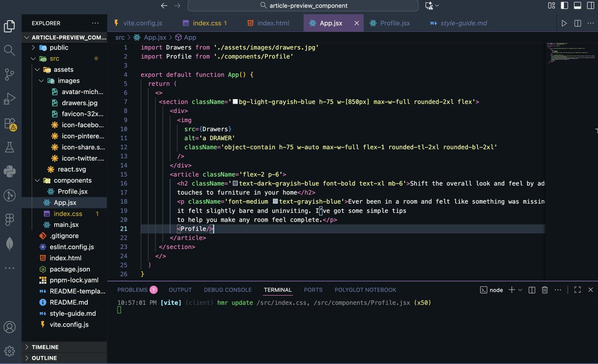This screenshot has height=364, width=598.
Task: Collapse the ARTICLE-PREVIEW_COM... root folder
Action: pyautogui.click(x=63, y=38)
